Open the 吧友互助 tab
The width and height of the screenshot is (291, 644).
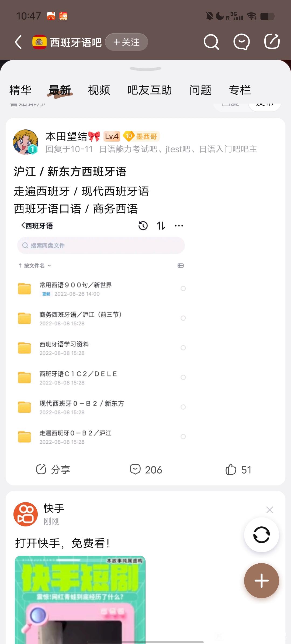[x=150, y=90]
